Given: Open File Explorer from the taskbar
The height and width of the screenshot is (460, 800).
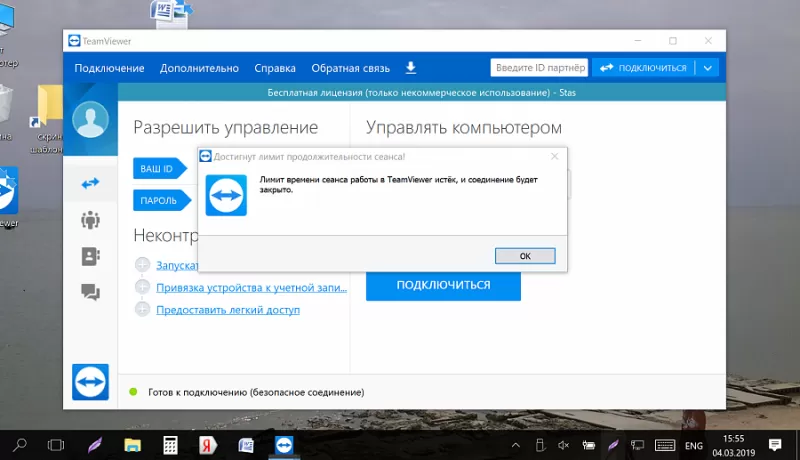Looking at the screenshot, I should pyautogui.click(x=133, y=445).
